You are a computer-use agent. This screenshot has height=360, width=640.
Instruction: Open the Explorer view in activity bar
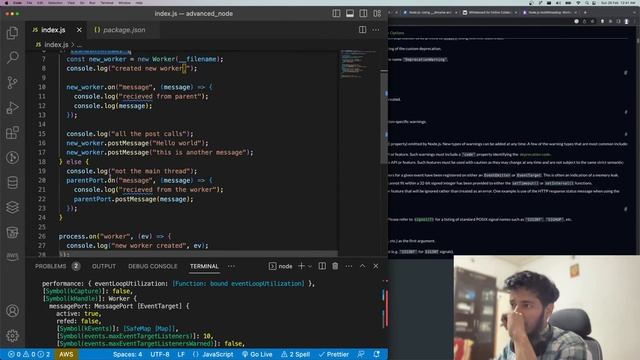pos(12,33)
